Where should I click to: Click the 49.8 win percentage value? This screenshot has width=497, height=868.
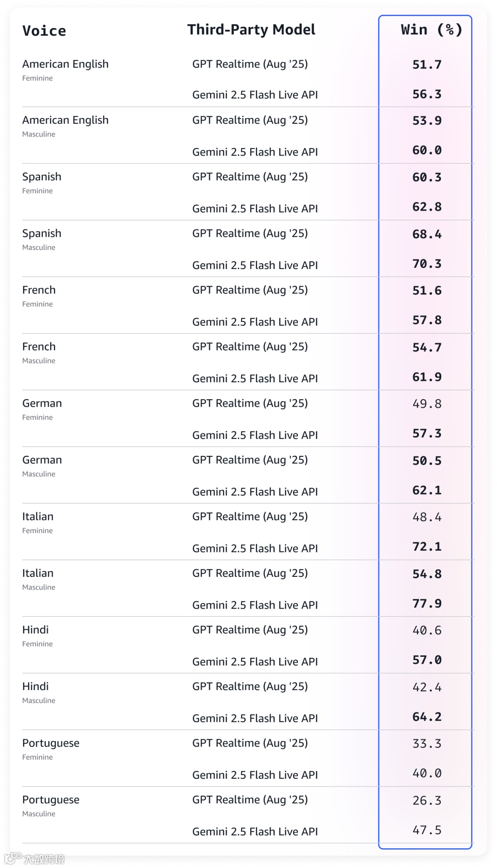point(427,404)
